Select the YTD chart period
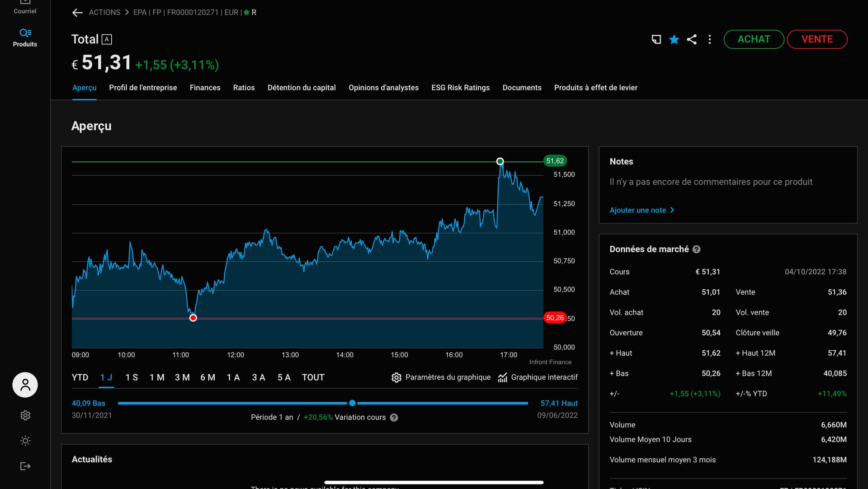This screenshot has width=868, height=489. click(80, 377)
